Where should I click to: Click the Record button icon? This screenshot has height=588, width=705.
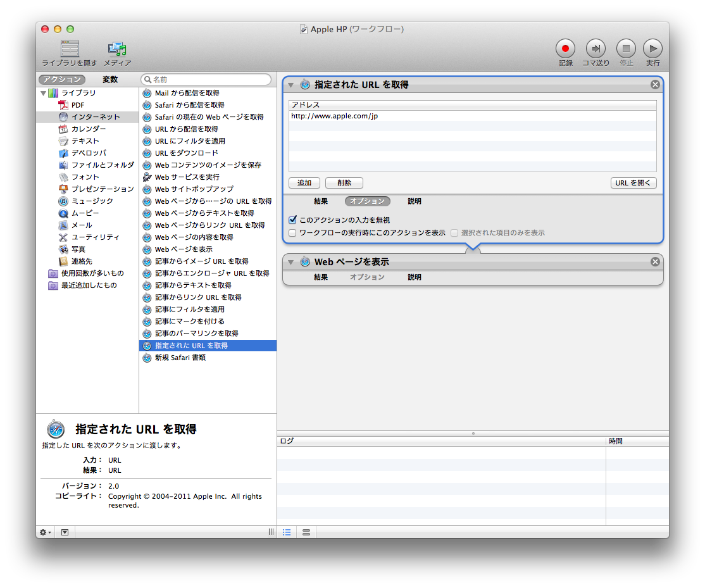(565, 49)
